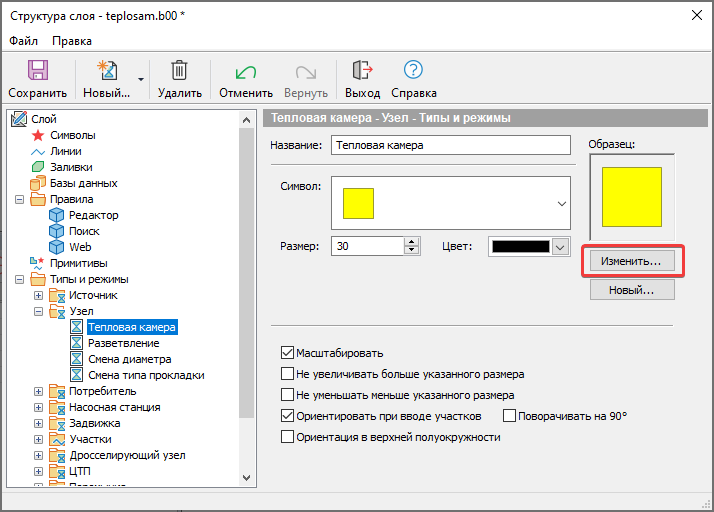Click the yellow Образец sample swatch
This screenshot has width=714, height=512.
coord(631,198)
